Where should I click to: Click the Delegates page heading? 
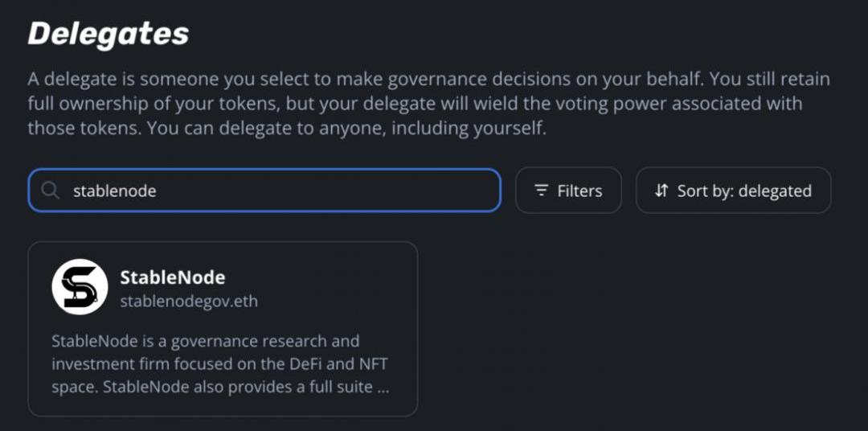coord(108,33)
